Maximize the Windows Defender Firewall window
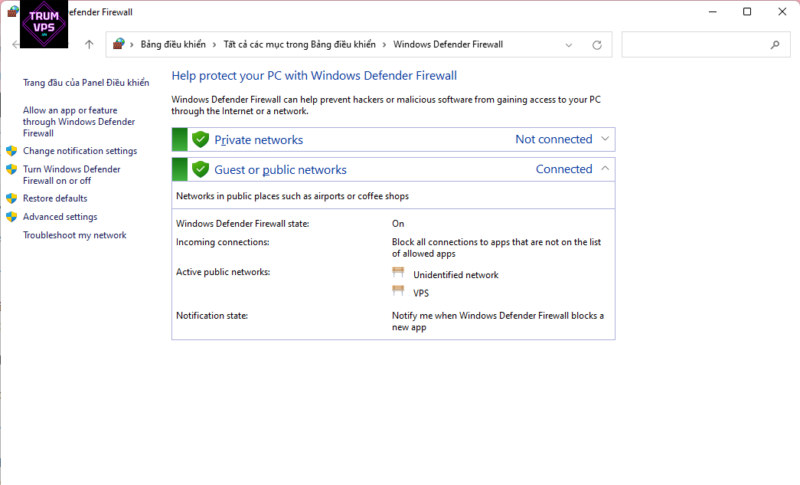800x485 pixels. click(747, 12)
